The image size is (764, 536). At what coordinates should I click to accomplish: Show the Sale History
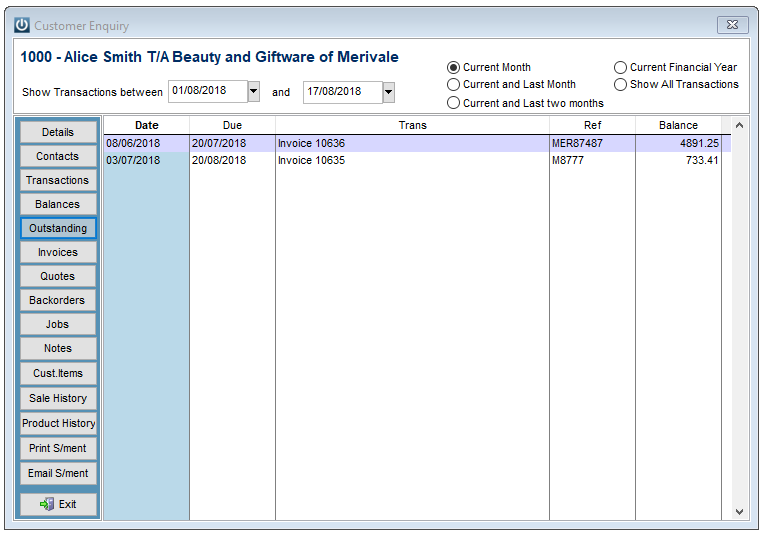(58, 398)
